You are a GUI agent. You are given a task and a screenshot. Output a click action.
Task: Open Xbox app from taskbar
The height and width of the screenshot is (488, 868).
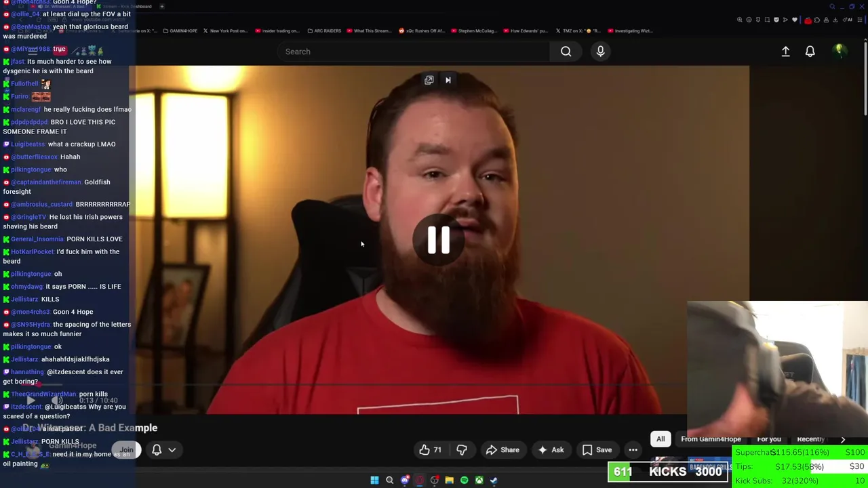479,480
